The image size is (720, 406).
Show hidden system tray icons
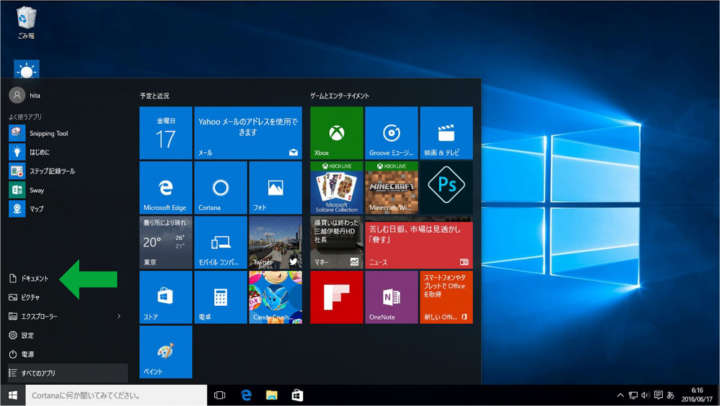(620, 395)
